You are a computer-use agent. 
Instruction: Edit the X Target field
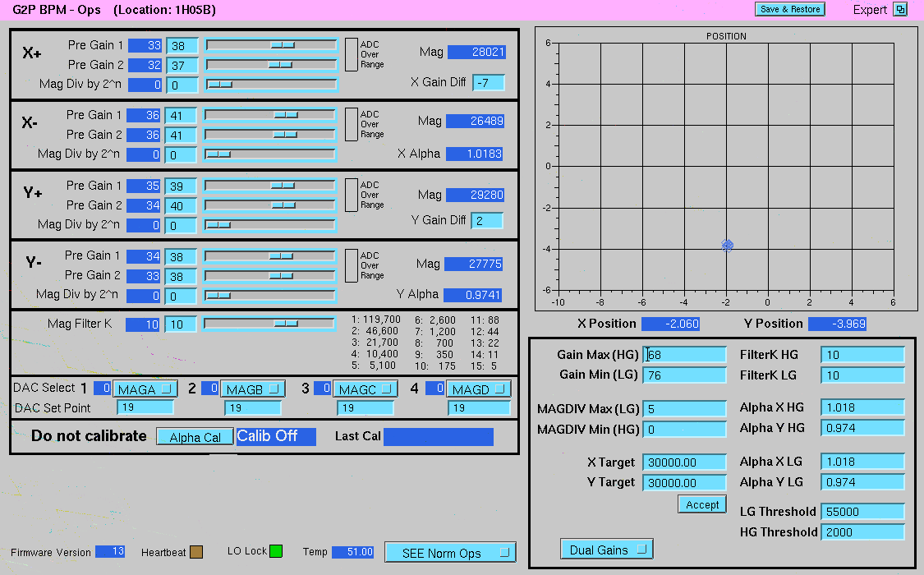point(685,462)
